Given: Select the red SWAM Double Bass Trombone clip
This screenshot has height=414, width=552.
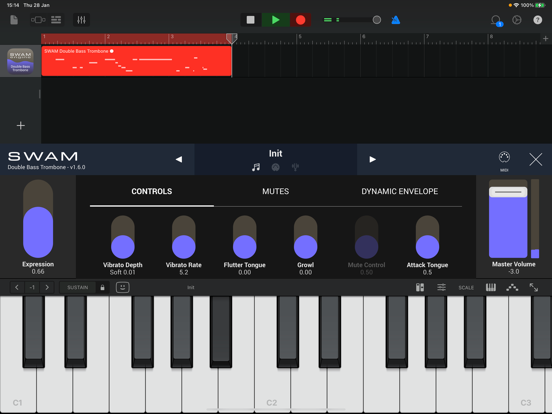Looking at the screenshot, I should pyautogui.click(x=137, y=61).
